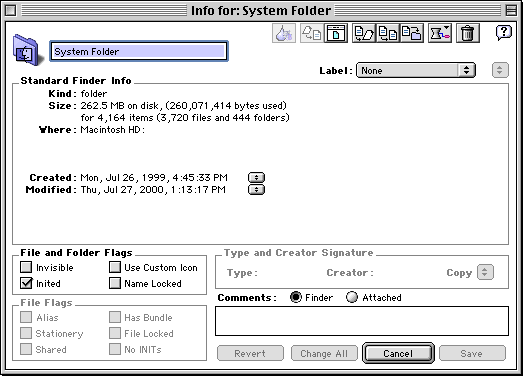Click inside the Comments text box
Image resolution: width=523 pixels, height=376 pixels.
(362, 321)
